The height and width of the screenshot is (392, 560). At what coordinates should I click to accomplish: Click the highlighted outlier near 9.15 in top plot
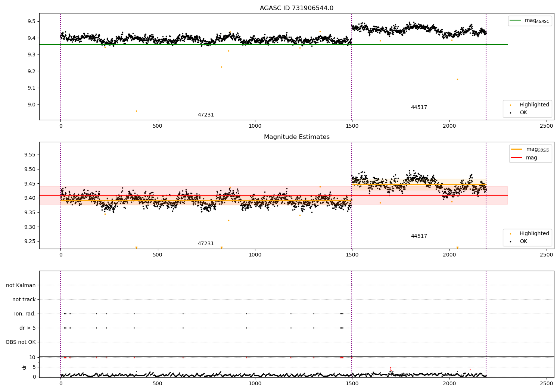pyautogui.click(x=457, y=79)
